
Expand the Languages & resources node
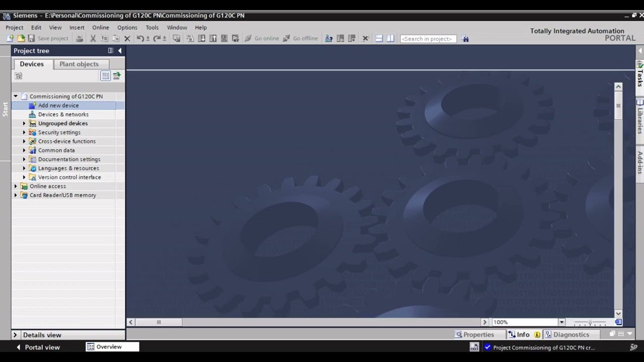tap(24, 168)
